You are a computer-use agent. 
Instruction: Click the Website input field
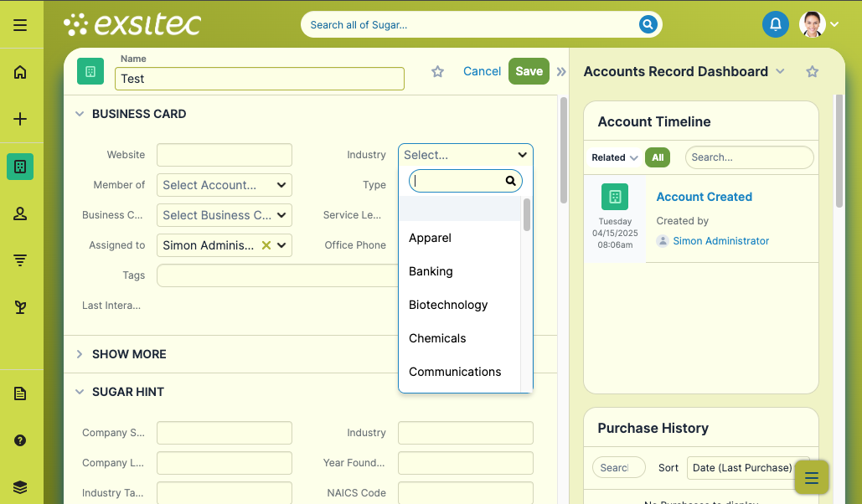tap(224, 155)
